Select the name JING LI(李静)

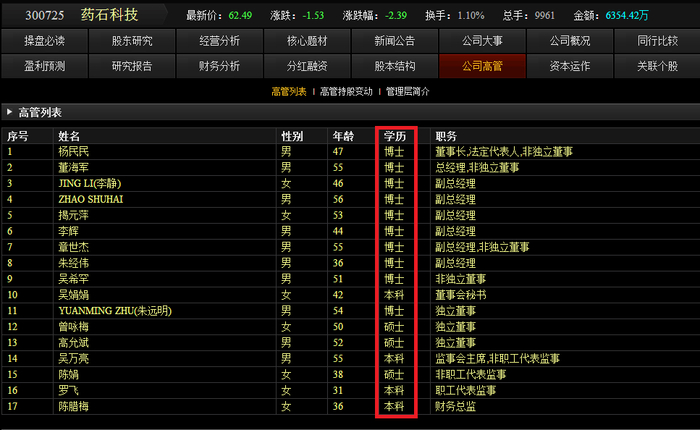pos(90,184)
